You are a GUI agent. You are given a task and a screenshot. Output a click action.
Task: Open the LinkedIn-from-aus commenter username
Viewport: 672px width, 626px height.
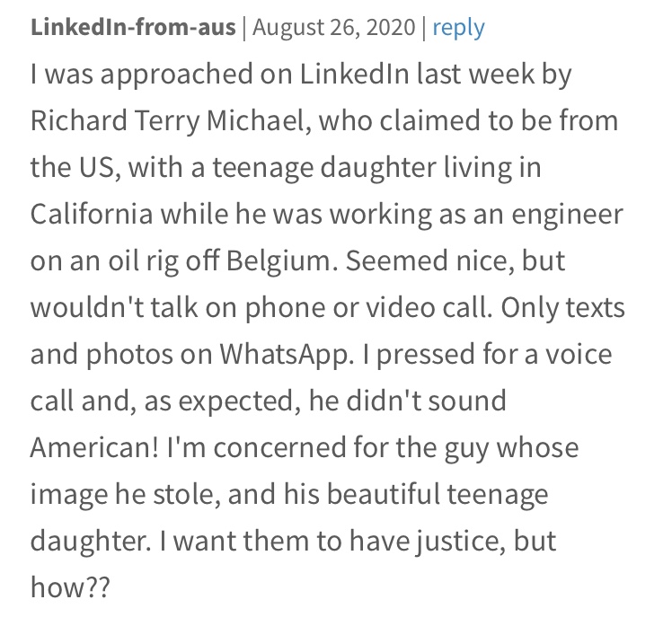pos(133,27)
